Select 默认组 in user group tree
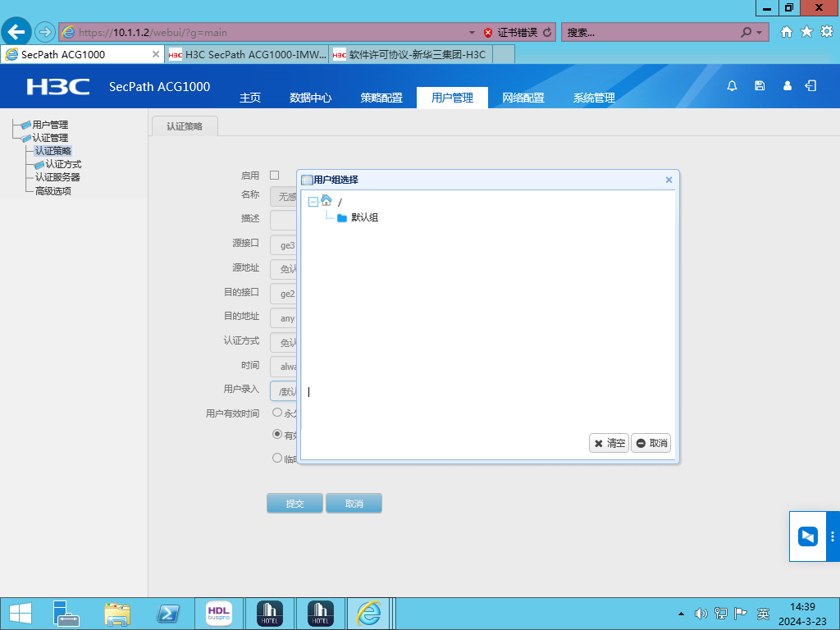 [x=365, y=217]
